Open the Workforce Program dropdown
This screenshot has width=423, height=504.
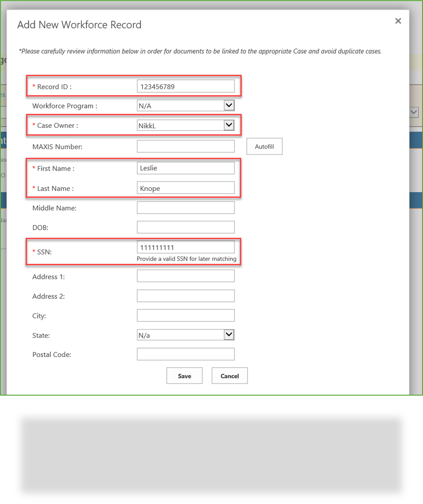[x=229, y=105]
